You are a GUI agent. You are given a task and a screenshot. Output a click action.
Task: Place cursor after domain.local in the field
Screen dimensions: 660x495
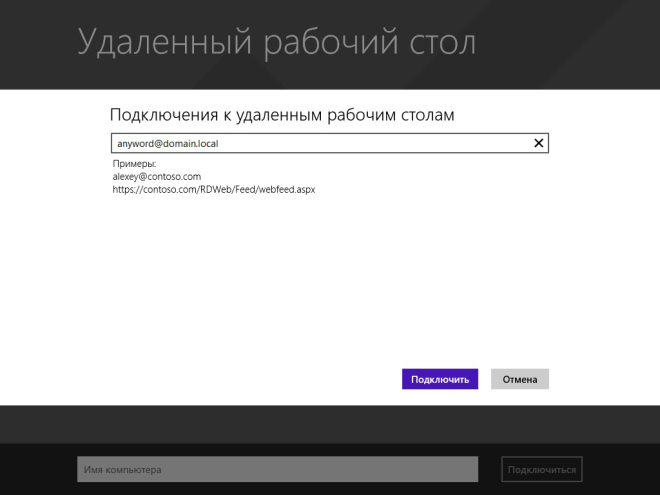tap(220, 144)
